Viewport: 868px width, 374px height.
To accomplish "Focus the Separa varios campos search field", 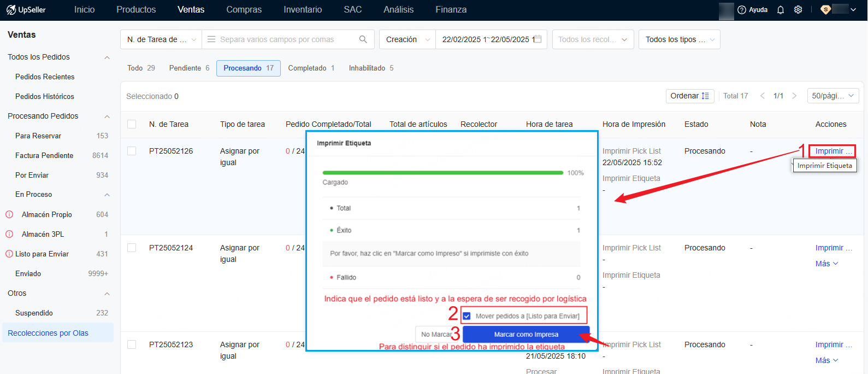I will [288, 39].
